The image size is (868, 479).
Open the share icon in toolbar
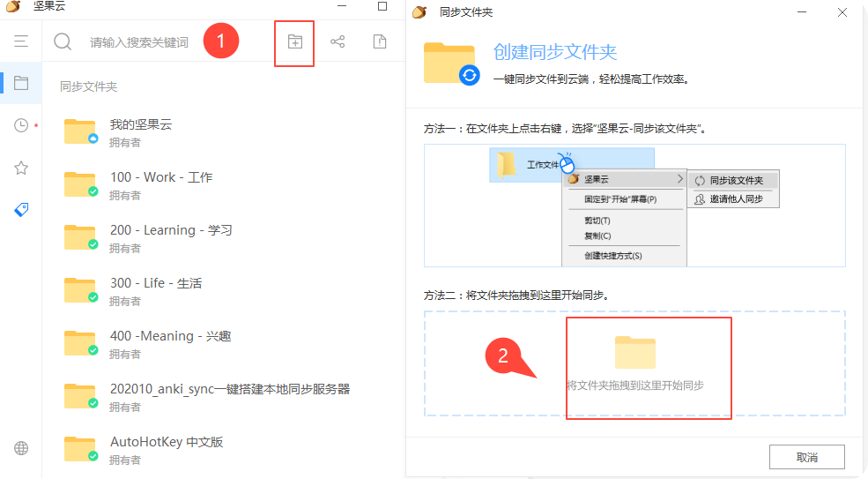point(338,41)
